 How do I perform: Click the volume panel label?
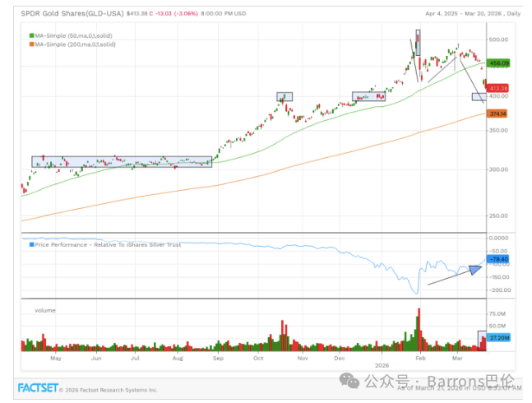[x=45, y=310]
